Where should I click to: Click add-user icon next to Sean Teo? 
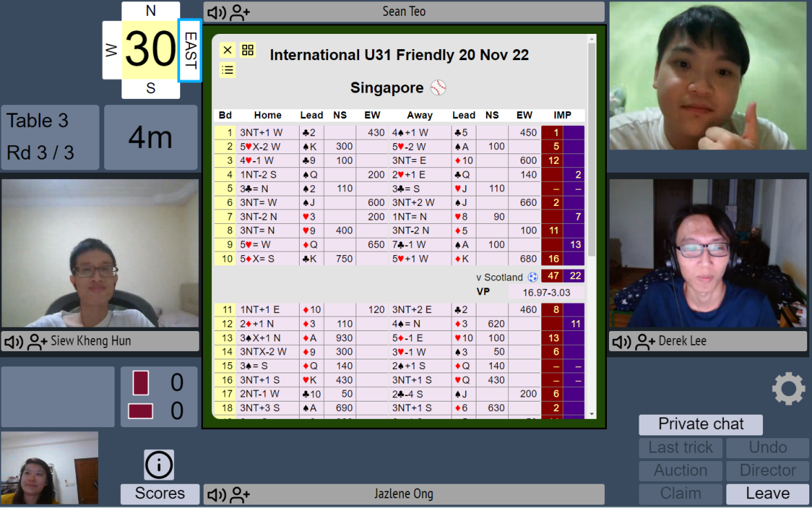pyautogui.click(x=240, y=12)
